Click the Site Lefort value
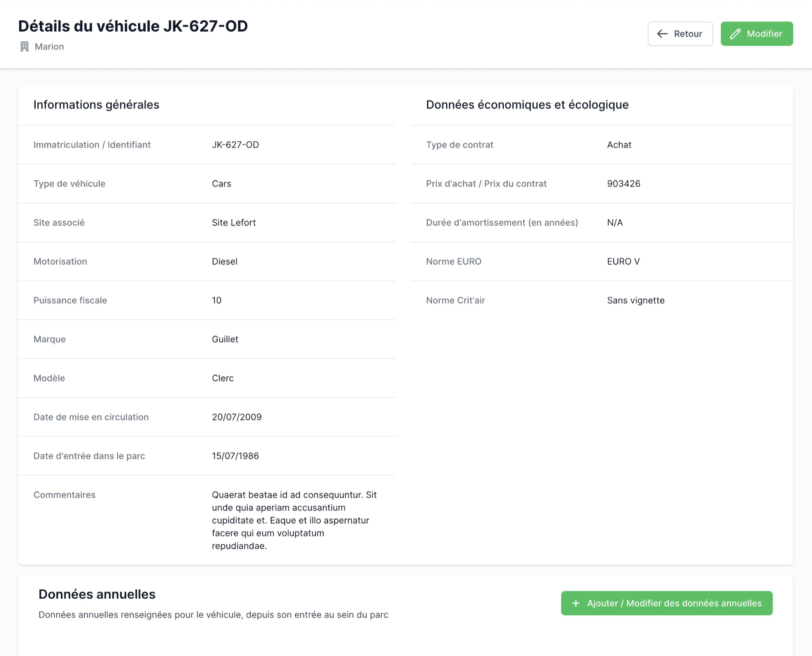 point(233,223)
